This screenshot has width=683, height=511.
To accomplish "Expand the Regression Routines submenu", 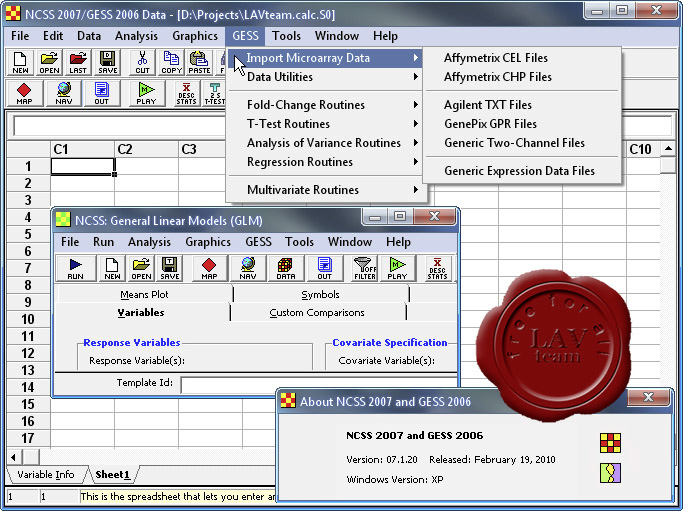I will pos(325,162).
